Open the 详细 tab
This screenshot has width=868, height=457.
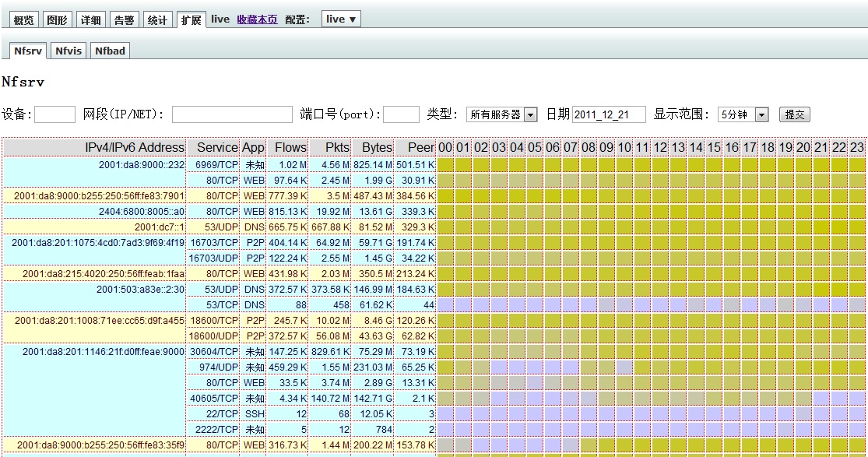[91, 20]
